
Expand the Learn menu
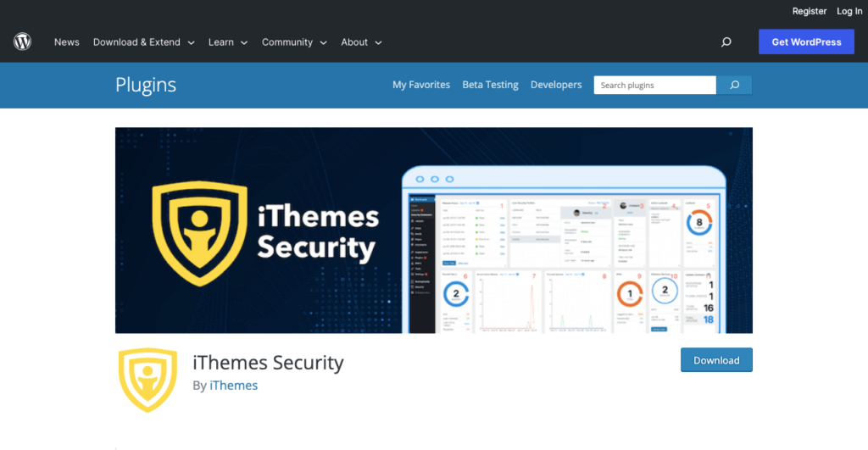click(228, 42)
